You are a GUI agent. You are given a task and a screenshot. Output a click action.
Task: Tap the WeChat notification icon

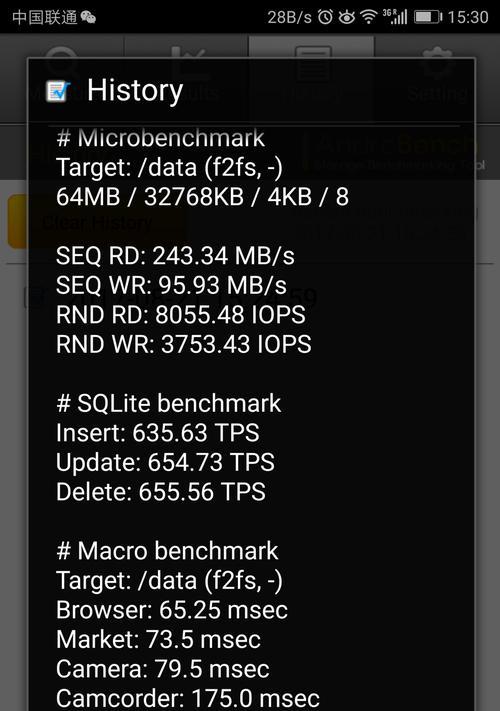coord(88,17)
